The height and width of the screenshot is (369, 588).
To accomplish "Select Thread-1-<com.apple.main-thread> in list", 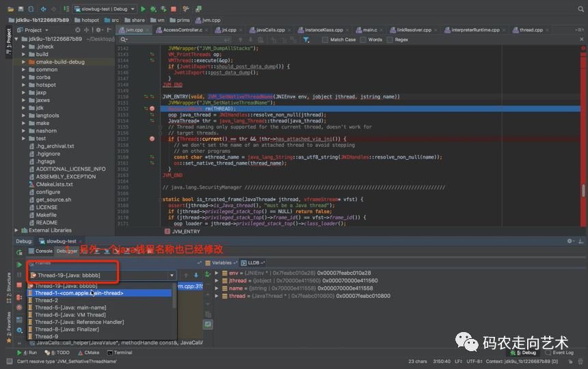I will [99, 293].
